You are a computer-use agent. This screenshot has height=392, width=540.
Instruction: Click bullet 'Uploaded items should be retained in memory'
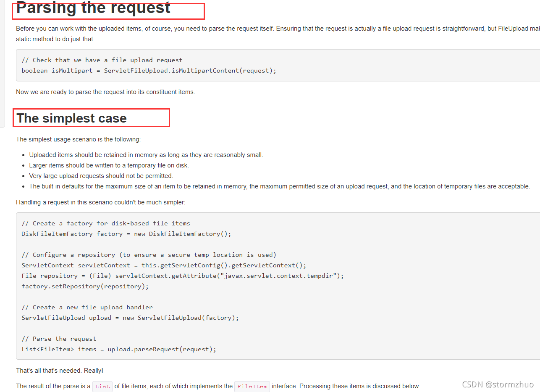pyautogui.click(x=146, y=155)
